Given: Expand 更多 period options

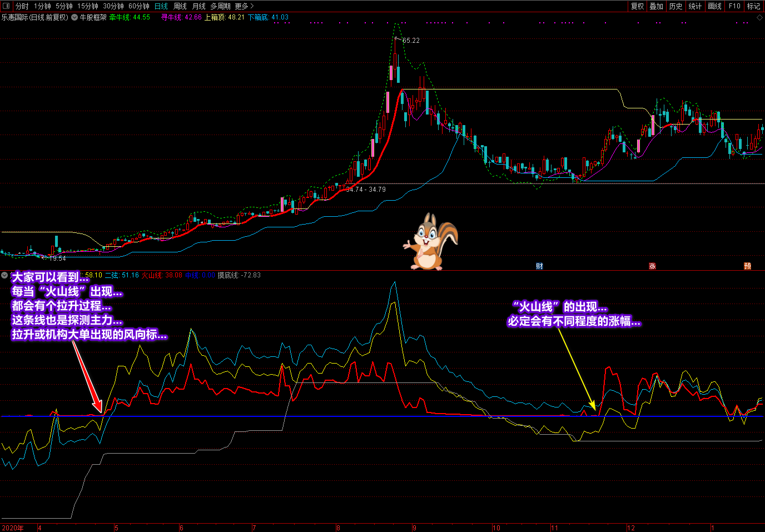Looking at the screenshot, I should [244, 6].
